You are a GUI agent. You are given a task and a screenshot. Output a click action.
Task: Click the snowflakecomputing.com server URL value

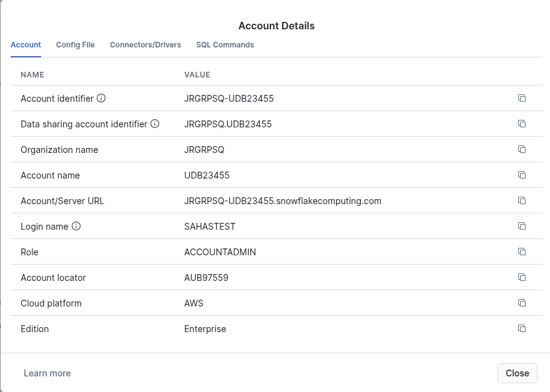(283, 201)
